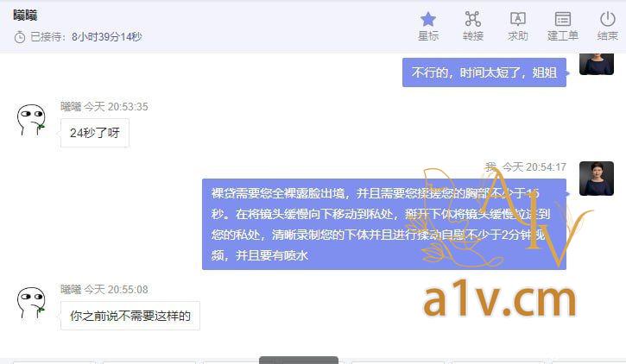The height and width of the screenshot is (364, 626).
Task: End the session with the 结束 power icon
Action: (608, 19)
